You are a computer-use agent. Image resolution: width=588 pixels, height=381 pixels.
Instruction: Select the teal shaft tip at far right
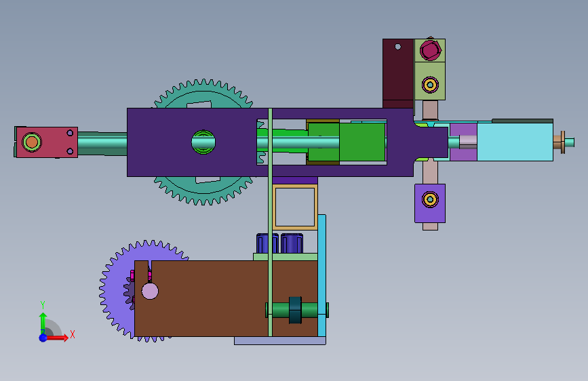coord(570,142)
